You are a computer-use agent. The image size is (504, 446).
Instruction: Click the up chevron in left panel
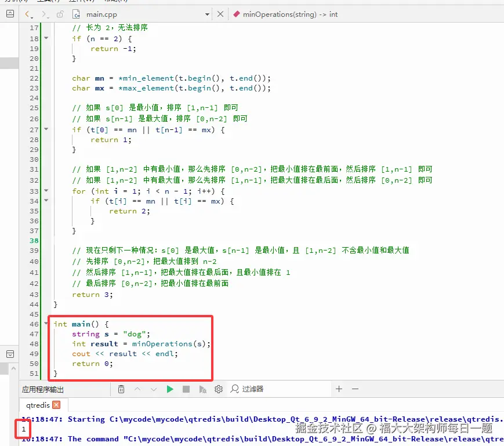pyautogui.click(x=13, y=368)
